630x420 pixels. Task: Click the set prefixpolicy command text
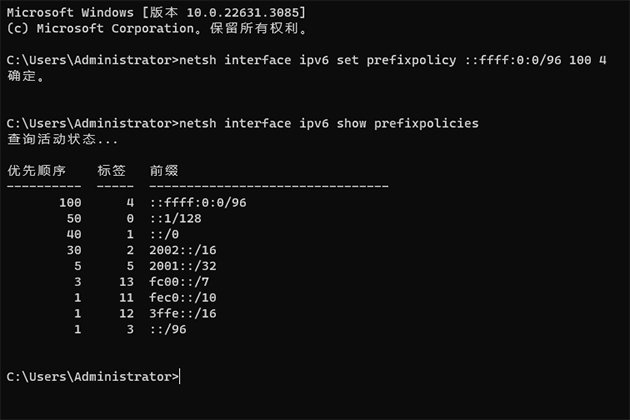point(393,60)
